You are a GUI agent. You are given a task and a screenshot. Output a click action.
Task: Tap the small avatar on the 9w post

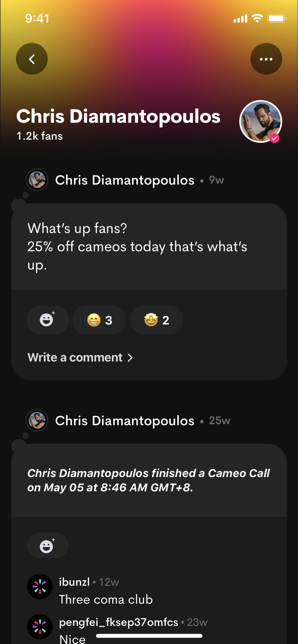coord(37,180)
